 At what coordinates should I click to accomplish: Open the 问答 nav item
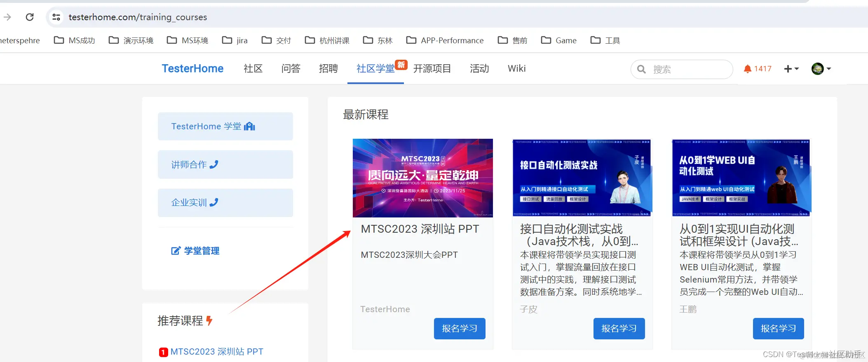click(x=291, y=68)
